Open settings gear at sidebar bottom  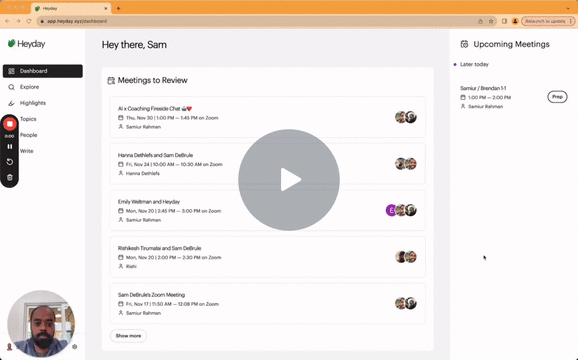tap(75, 347)
